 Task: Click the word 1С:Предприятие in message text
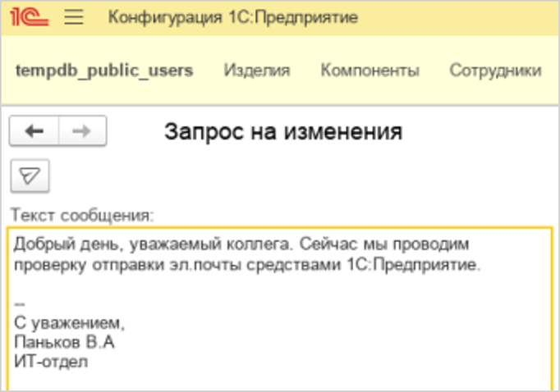pos(431,264)
